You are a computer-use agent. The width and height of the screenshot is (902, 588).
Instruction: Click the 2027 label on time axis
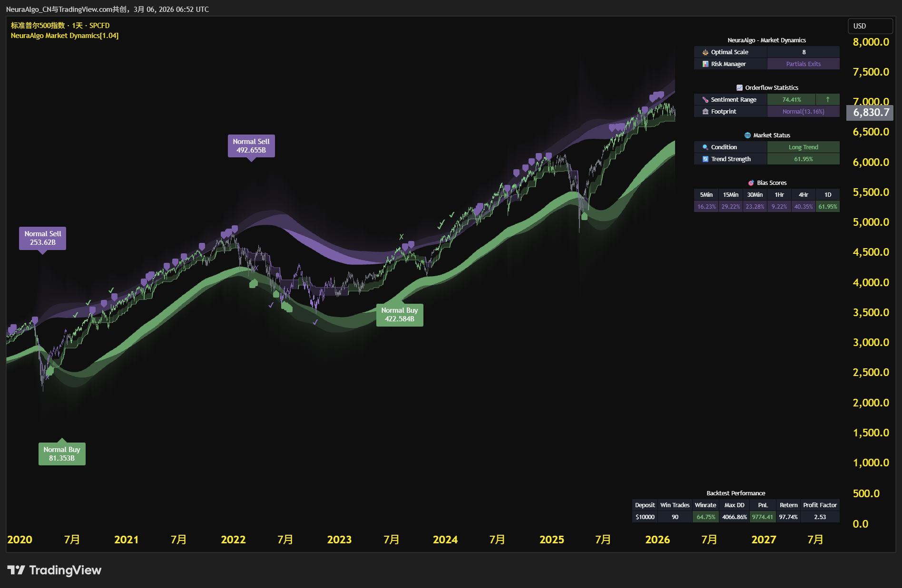(764, 540)
